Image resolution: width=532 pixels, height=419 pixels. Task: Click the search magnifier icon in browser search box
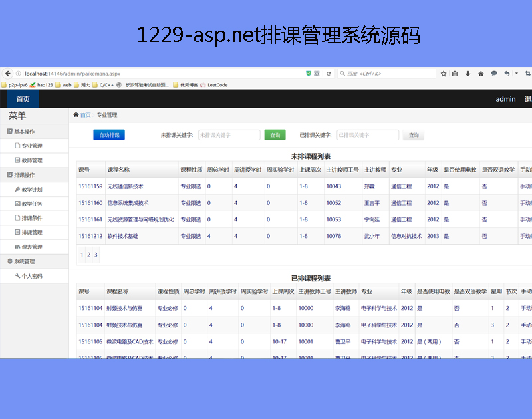[x=342, y=74]
